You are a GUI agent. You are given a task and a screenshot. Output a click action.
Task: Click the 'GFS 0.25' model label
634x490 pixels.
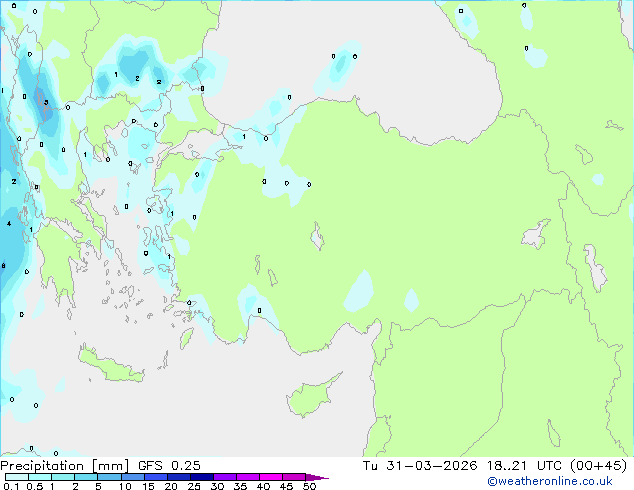point(169,466)
